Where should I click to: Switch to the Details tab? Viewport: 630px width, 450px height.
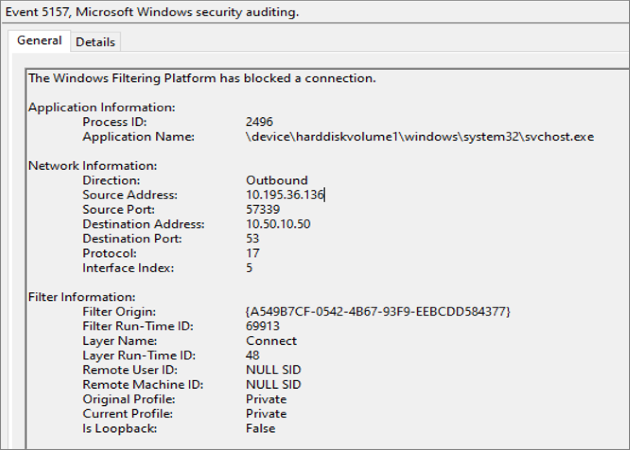coord(95,41)
